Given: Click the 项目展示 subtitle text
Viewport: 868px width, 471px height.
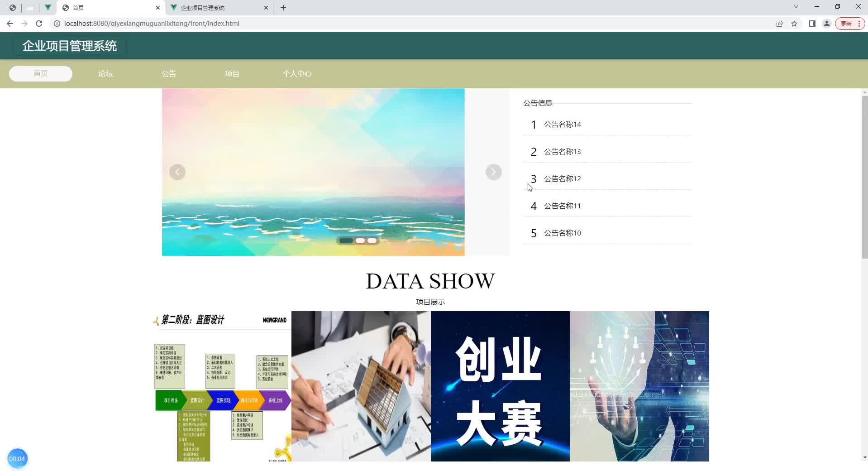Looking at the screenshot, I should click(430, 302).
